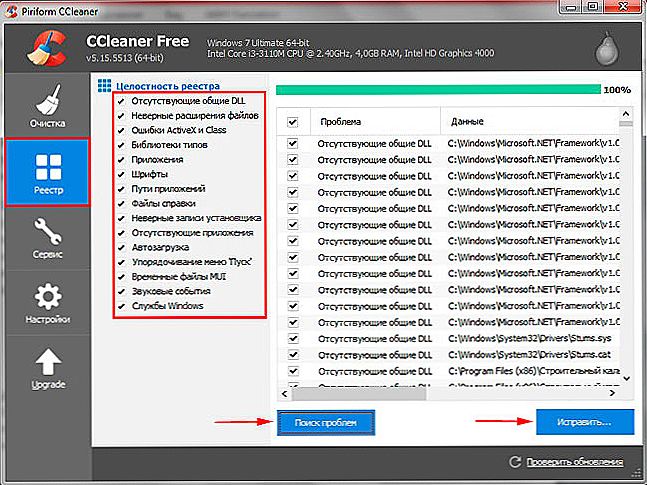Minimize the CCleaner window

coord(571,6)
